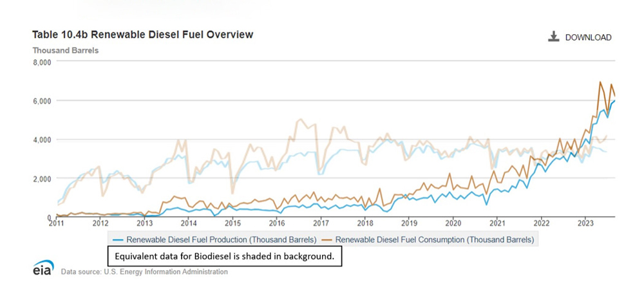
Task: Click the 2015 x-axis label
Action: pos(232,223)
